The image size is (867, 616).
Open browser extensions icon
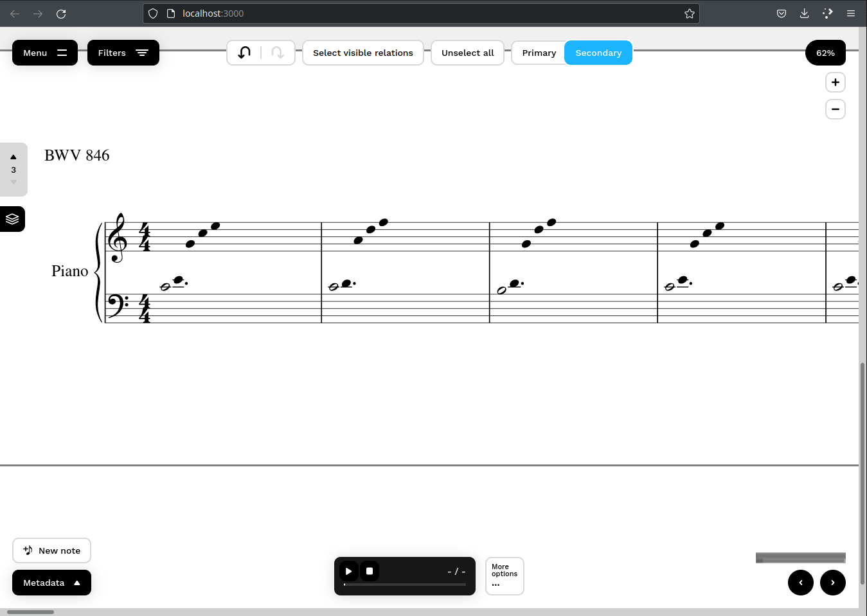pos(827,13)
